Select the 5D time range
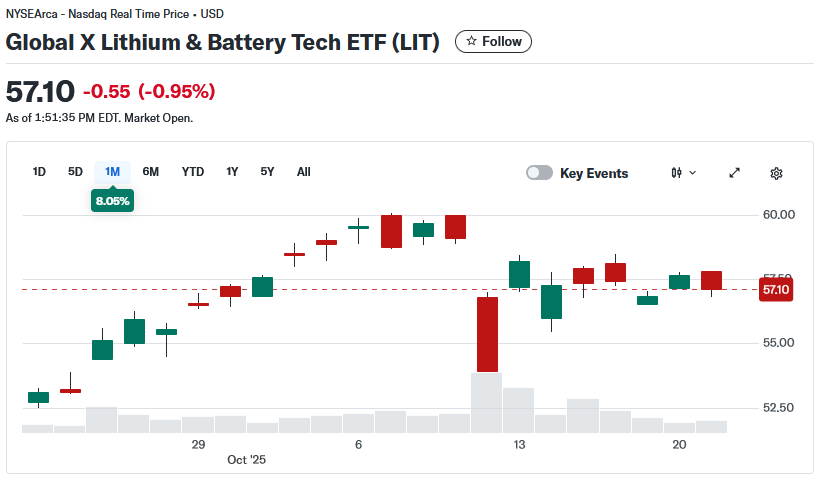The height and width of the screenshot is (480, 820). click(75, 172)
